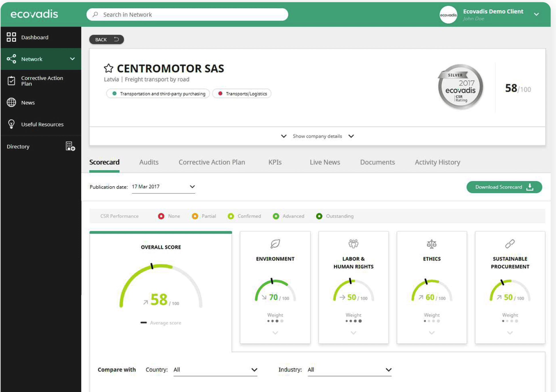
Task: Open the Dashboard grid icon
Action: (11, 37)
